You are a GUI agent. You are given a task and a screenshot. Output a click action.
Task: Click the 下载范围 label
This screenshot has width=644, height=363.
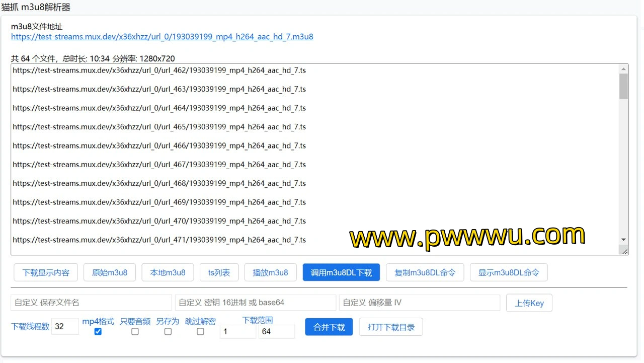pos(258,320)
